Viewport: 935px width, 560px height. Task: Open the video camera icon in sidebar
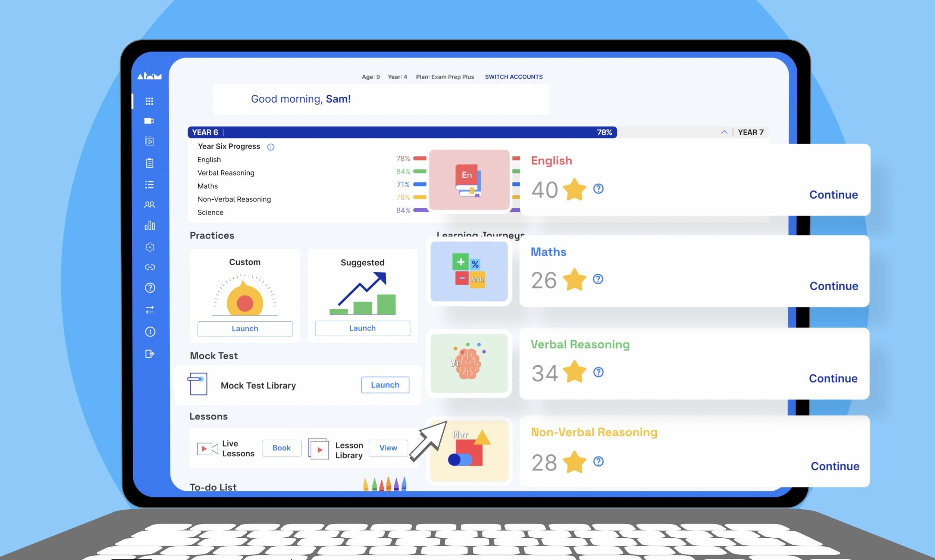tap(149, 121)
